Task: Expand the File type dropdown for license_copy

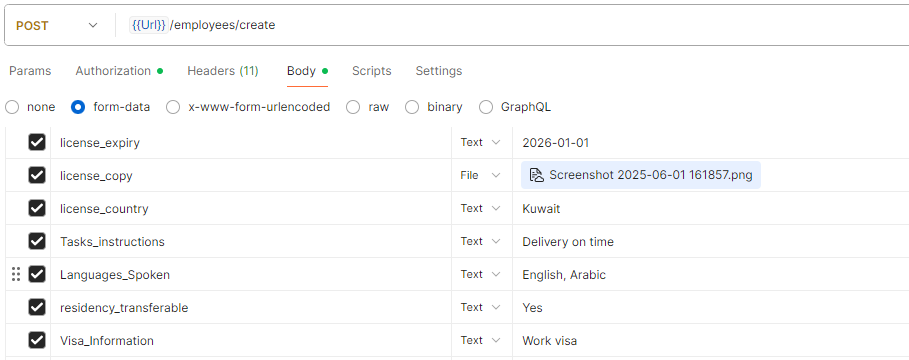Action: (481, 175)
